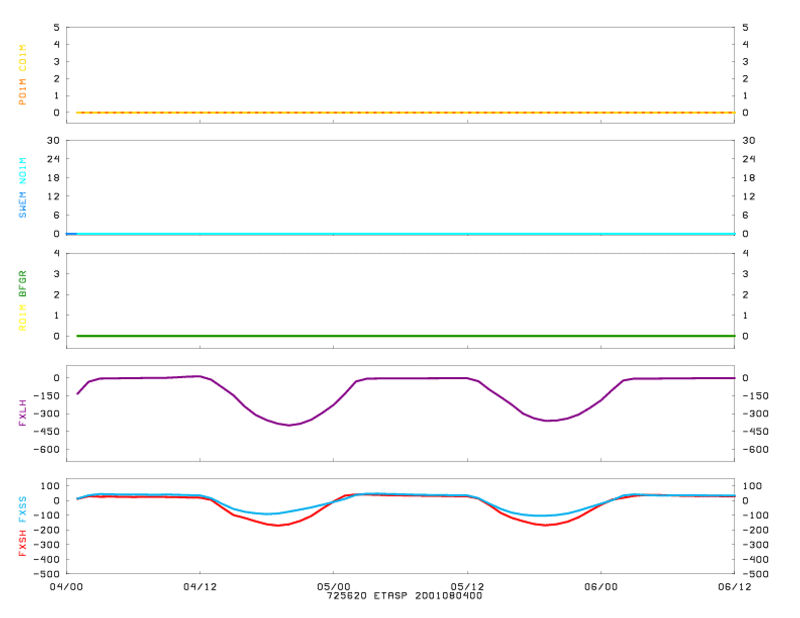Click the 30 tick on SWEM left axis

tap(54, 140)
